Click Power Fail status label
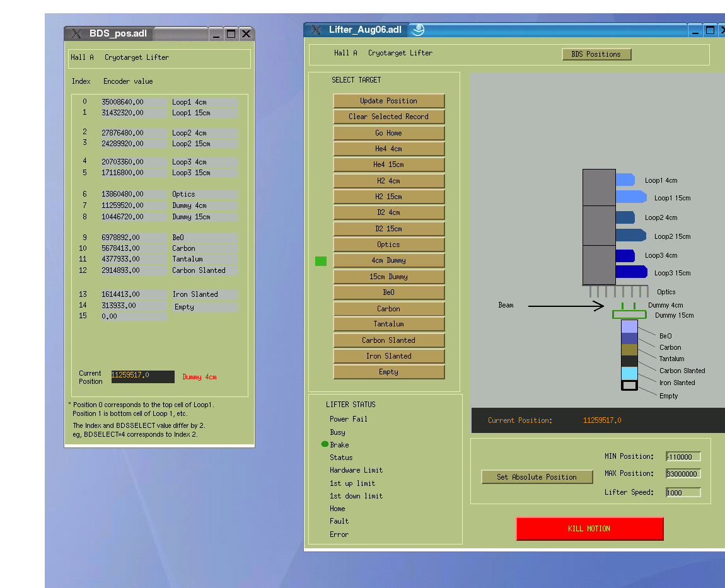Viewport: 725px width, 588px height. [x=348, y=419]
